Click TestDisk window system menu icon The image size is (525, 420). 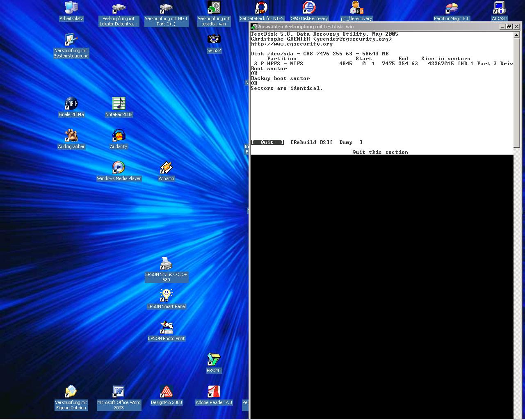[254, 27]
